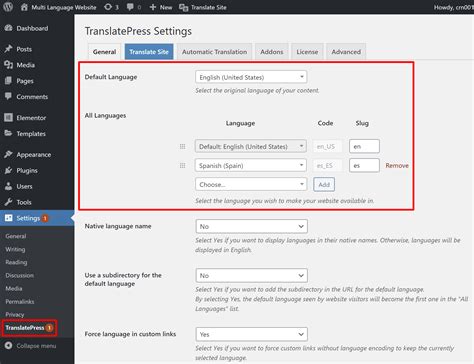Click the es_ES code field
This screenshot has width=474, height=364.
click(327, 165)
